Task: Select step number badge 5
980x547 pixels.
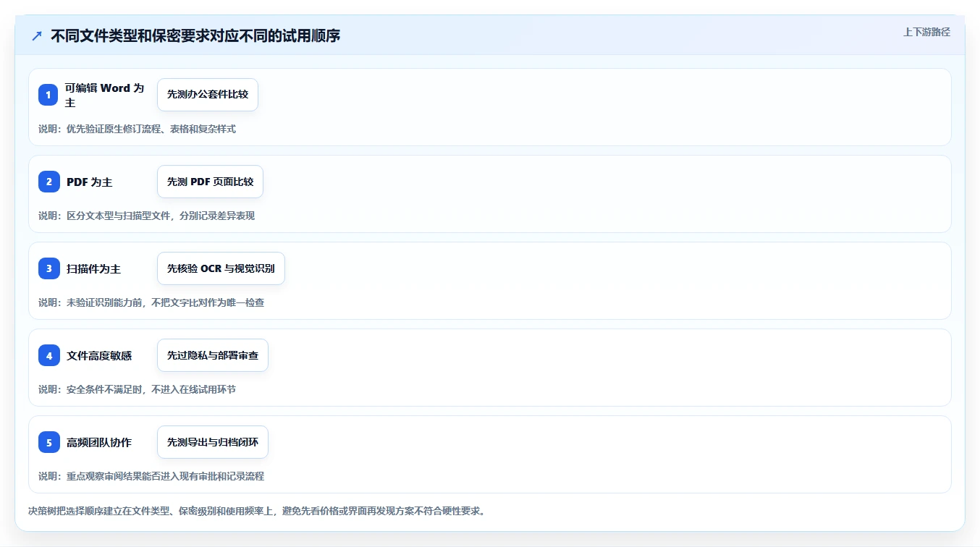Action: coord(48,442)
